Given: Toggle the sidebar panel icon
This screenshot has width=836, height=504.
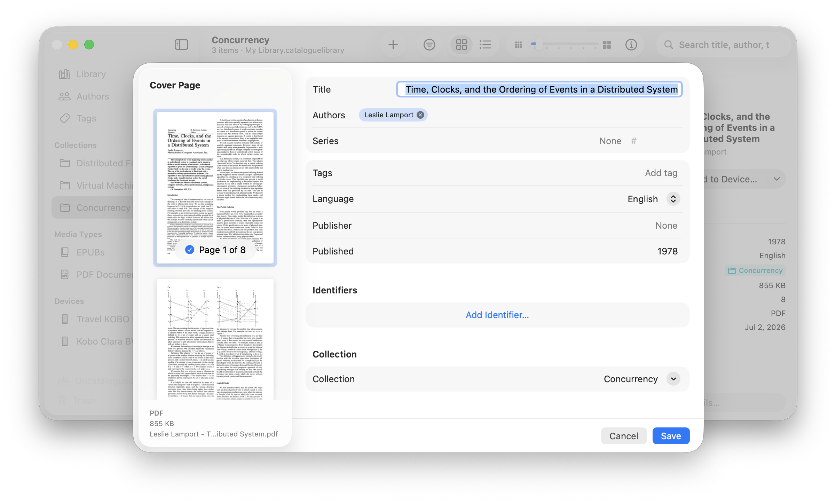Looking at the screenshot, I should tap(181, 45).
